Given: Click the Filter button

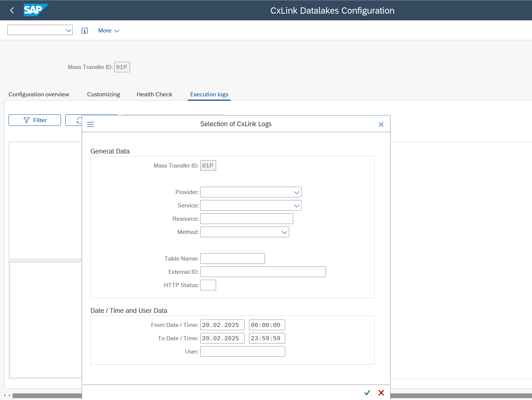Looking at the screenshot, I should point(35,120).
